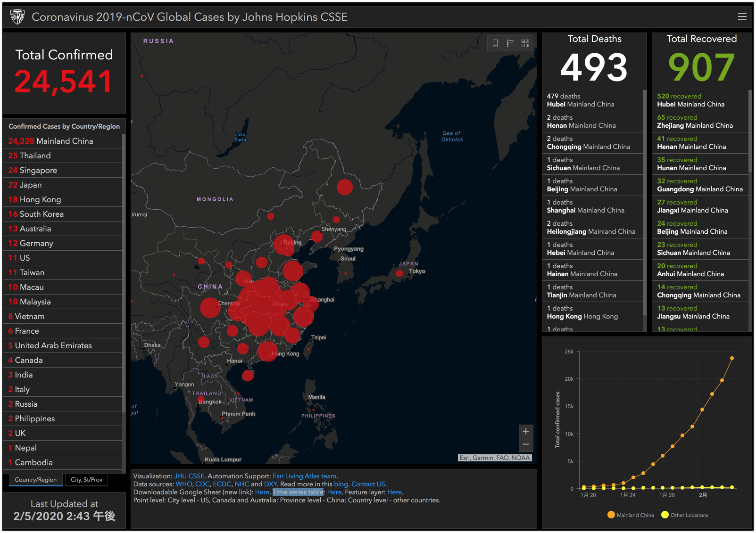Toggle Mainland China series in chart legend
This screenshot has width=756, height=533.
[x=631, y=515]
